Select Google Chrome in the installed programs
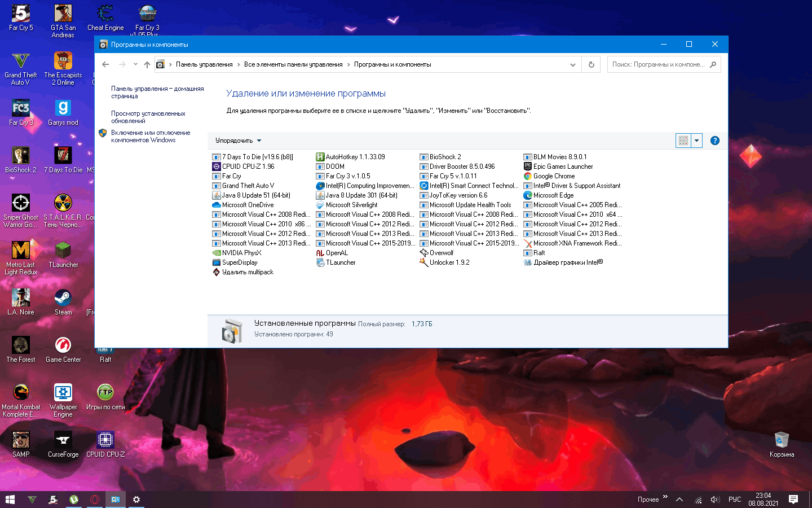Screen dimensions: 812x508 tap(549, 176)
